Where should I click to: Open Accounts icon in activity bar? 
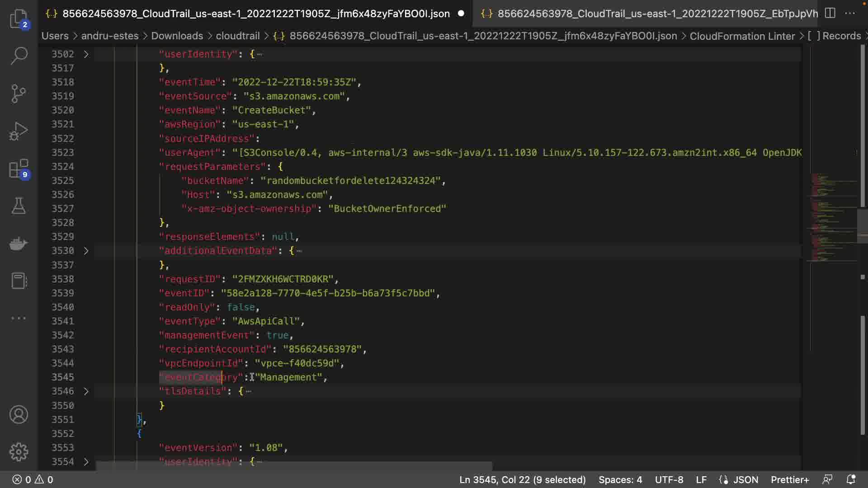[x=19, y=414]
